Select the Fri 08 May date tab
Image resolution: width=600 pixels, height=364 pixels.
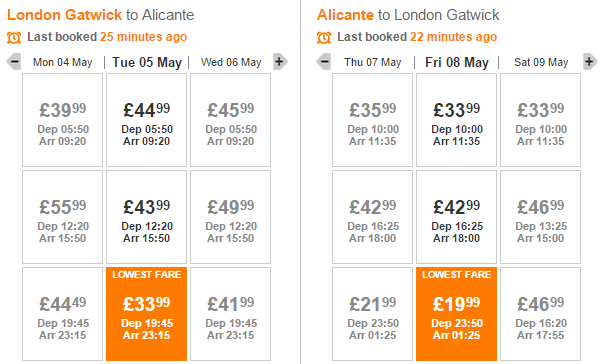(x=457, y=62)
